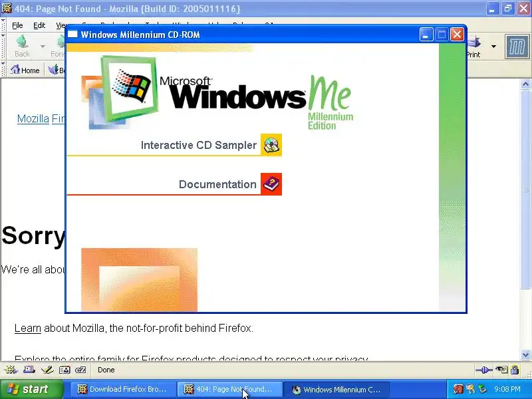Screen dimensions: 532x399
Task: Follow the Learn link about Mozilla
Action: tap(28, 328)
